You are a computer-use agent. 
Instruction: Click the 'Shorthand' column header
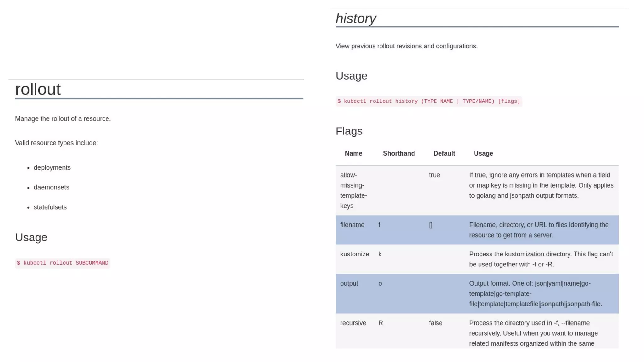pyautogui.click(x=399, y=153)
